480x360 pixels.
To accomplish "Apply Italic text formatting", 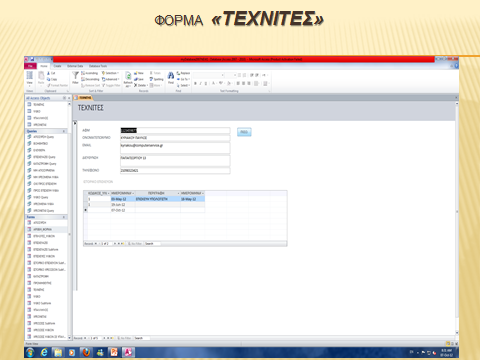I will click(200, 83).
